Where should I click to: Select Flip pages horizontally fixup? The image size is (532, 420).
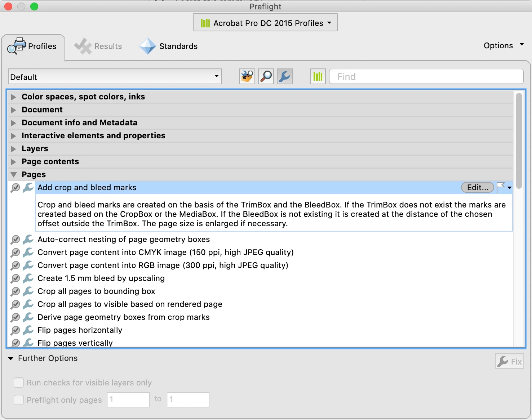tap(80, 330)
